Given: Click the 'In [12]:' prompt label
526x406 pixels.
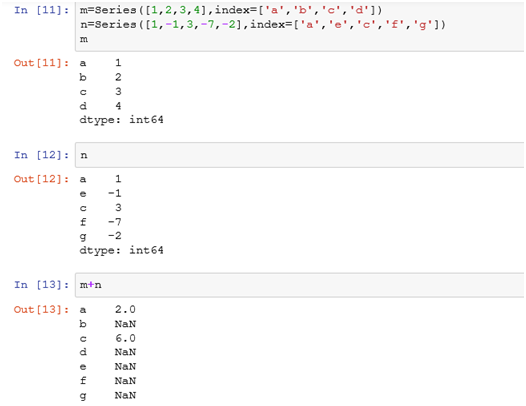Looking at the screenshot, I should [x=42, y=155].
